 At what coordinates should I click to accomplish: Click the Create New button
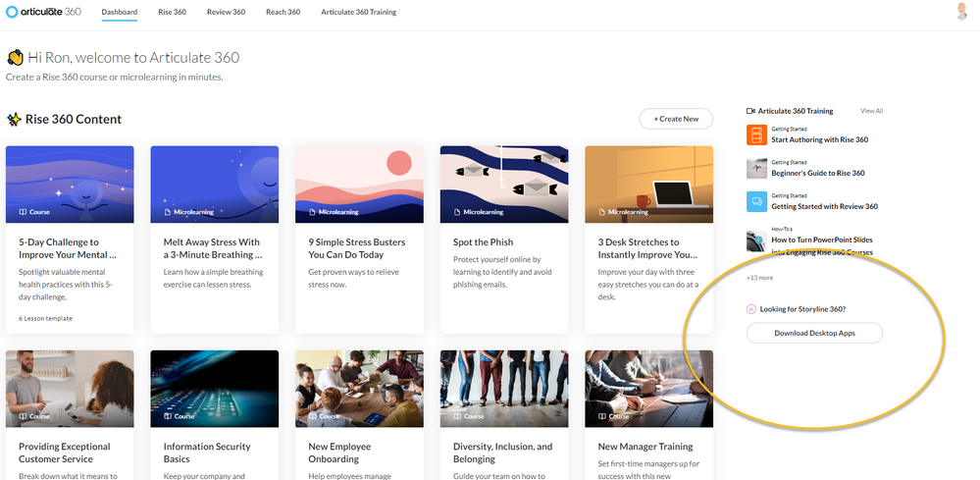[x=676, y=119]
